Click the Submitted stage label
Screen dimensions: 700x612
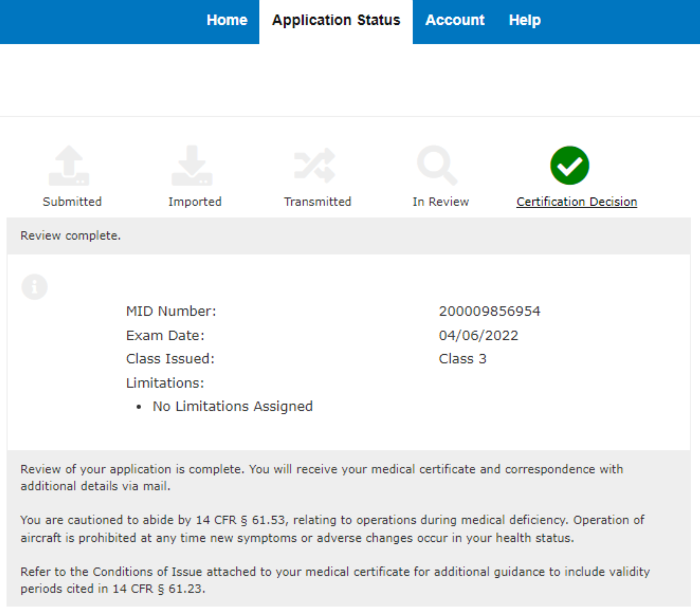point(72,201)
